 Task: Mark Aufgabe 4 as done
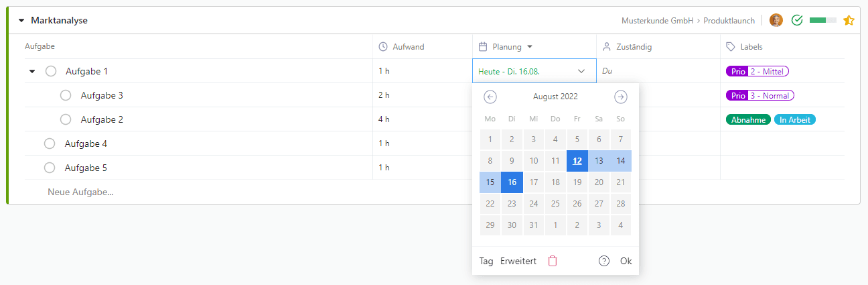(x=50, y=144)
